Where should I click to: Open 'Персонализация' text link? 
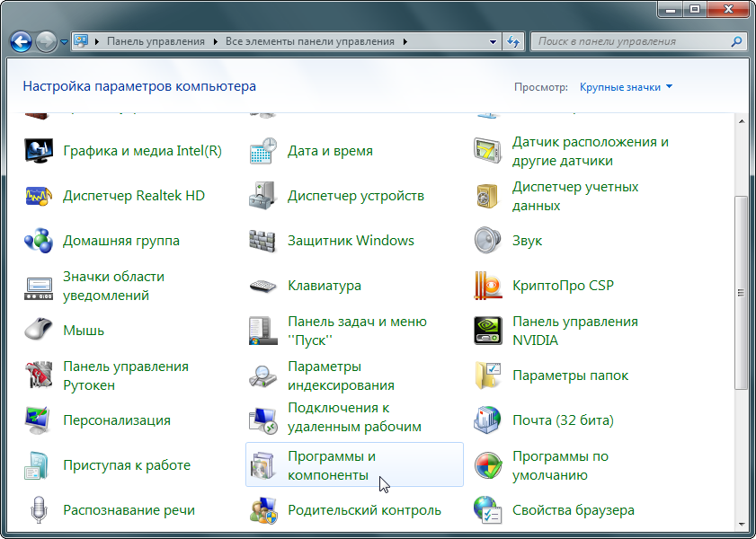point(117,420)
